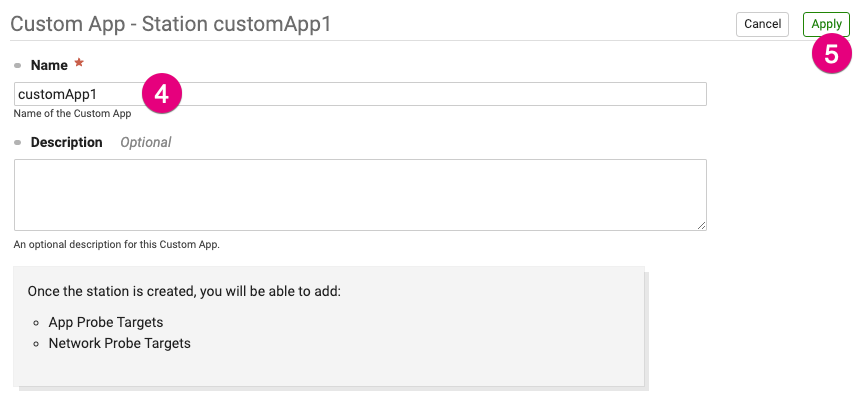Click the page title Custom App - Station customApp1
This screenshot has width=854, height=404.
tap(171, 25)
